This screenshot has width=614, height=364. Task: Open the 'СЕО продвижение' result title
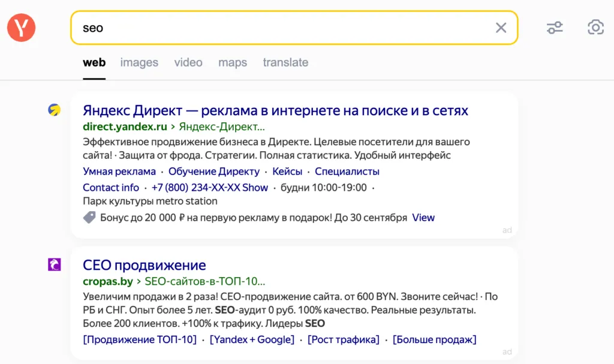tap(144, 265)
